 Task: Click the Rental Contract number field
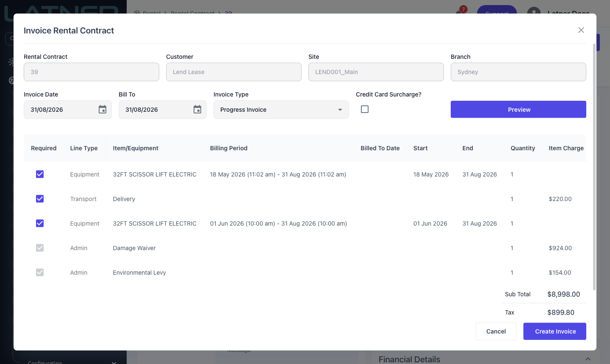pos(91,72)
